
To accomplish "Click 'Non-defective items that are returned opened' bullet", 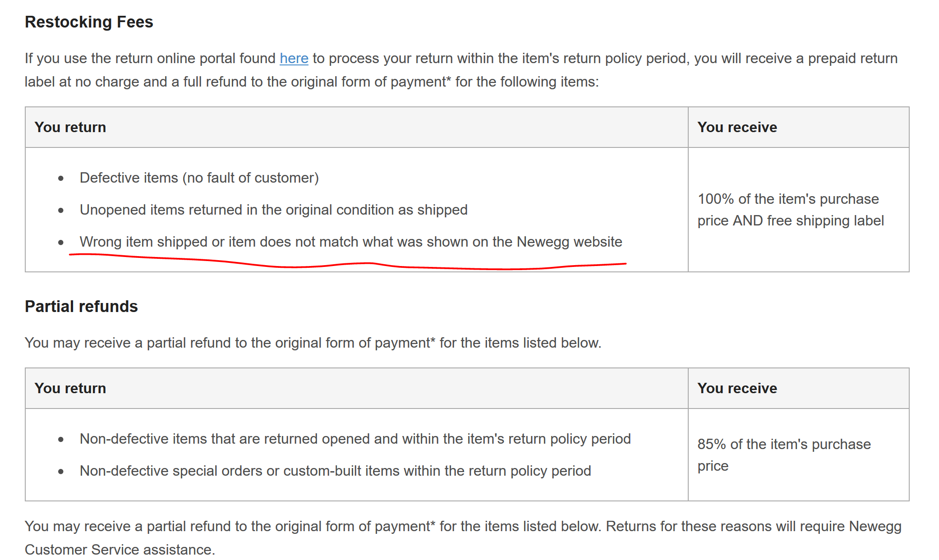I will click(x=355, y=439).
